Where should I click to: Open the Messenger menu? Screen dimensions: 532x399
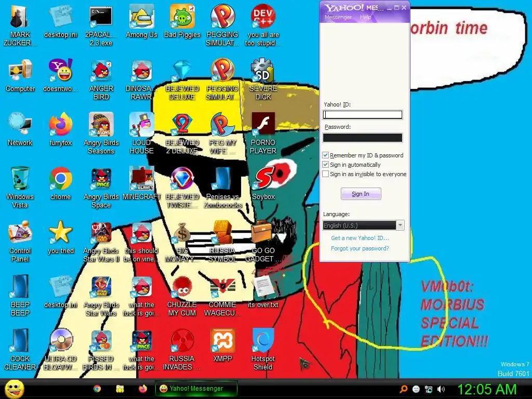(338, 17)
